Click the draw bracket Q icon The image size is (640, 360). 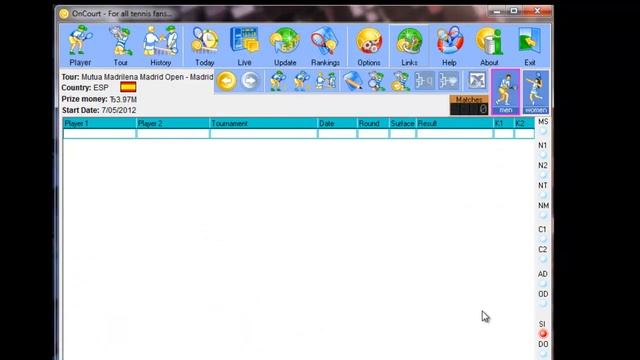424,81
